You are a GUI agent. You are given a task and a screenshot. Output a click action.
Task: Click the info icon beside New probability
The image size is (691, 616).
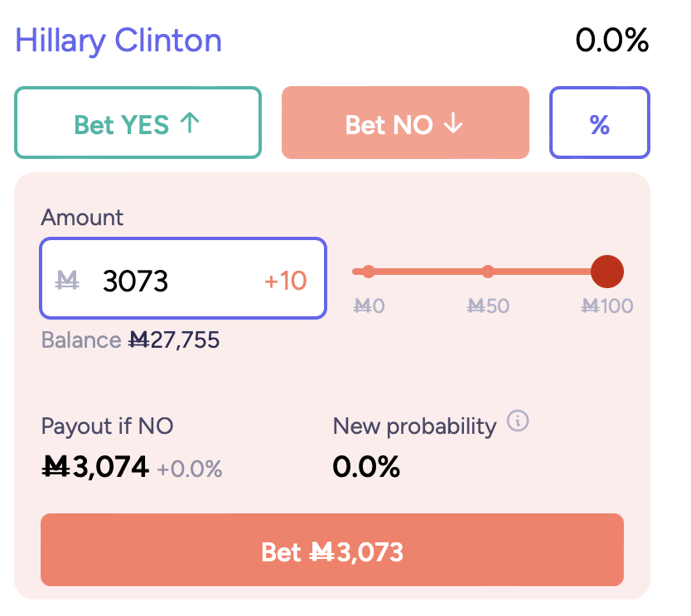point(517,421)
